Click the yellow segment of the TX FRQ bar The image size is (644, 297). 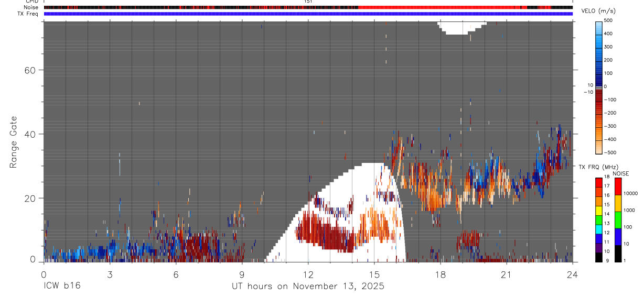[x=599, y=211]
